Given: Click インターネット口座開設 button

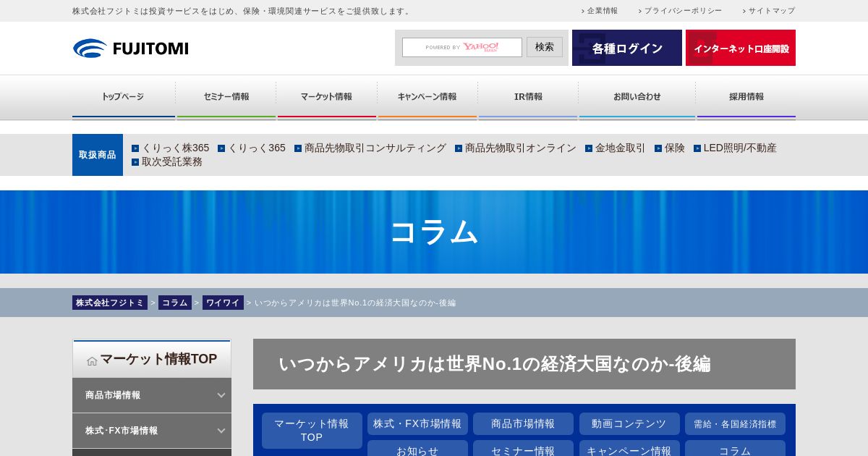Looking at the screenshot, I should point(741,48).
